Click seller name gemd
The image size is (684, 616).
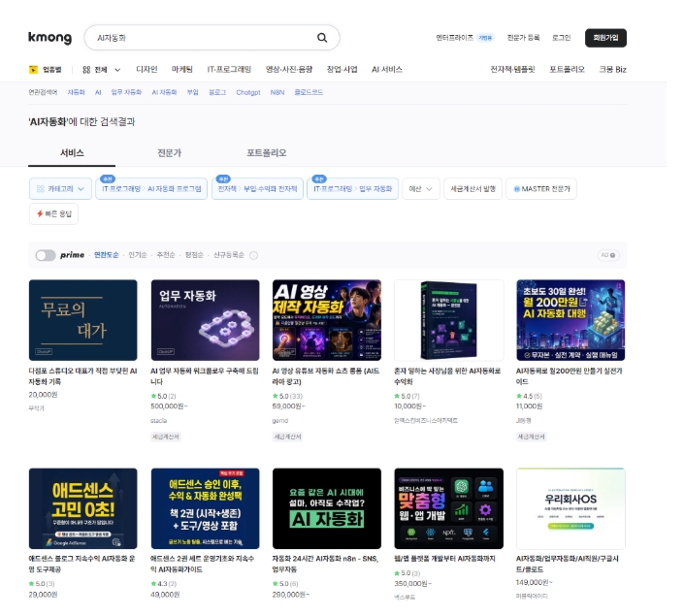tap(280, 421)
